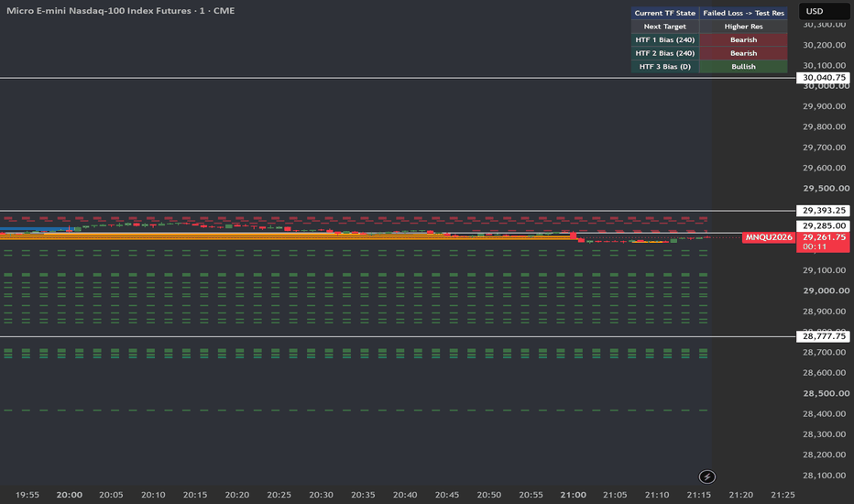Click the 20:30 time axis label
854x504 pixels.
point(321,495)
